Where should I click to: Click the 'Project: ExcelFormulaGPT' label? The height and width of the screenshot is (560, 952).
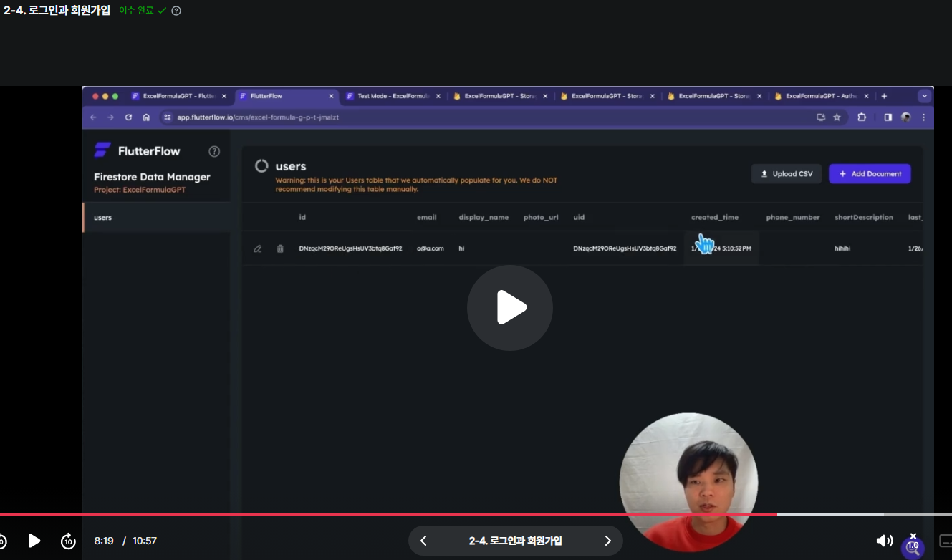(140, 190)
